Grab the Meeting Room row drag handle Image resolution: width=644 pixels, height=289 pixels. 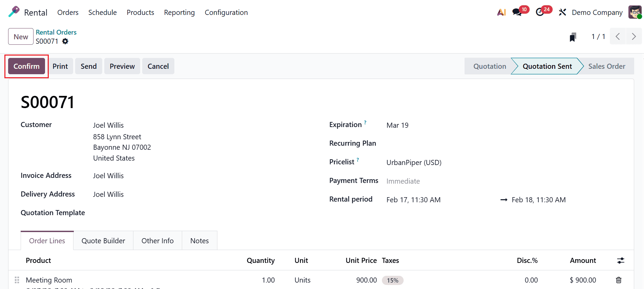pos(17,280)
